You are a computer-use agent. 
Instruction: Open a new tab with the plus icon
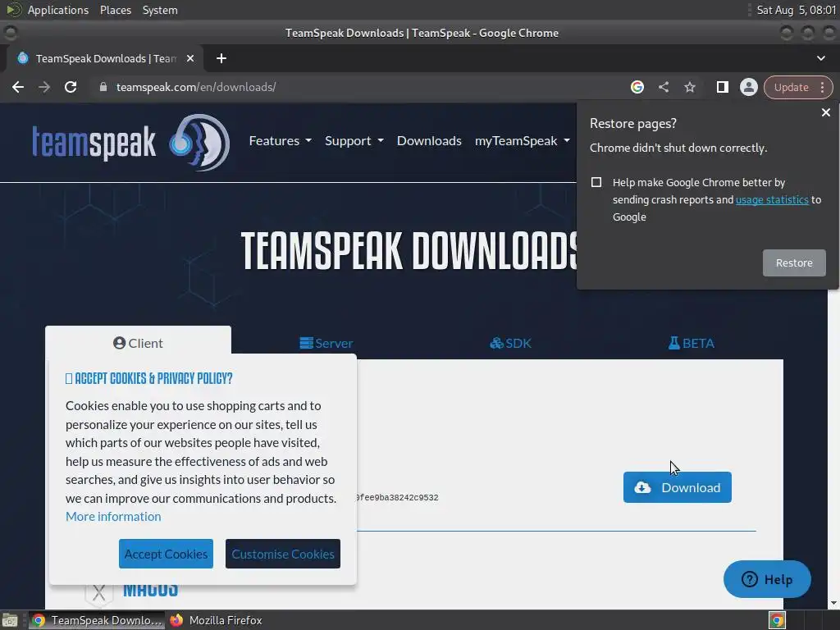221,58
